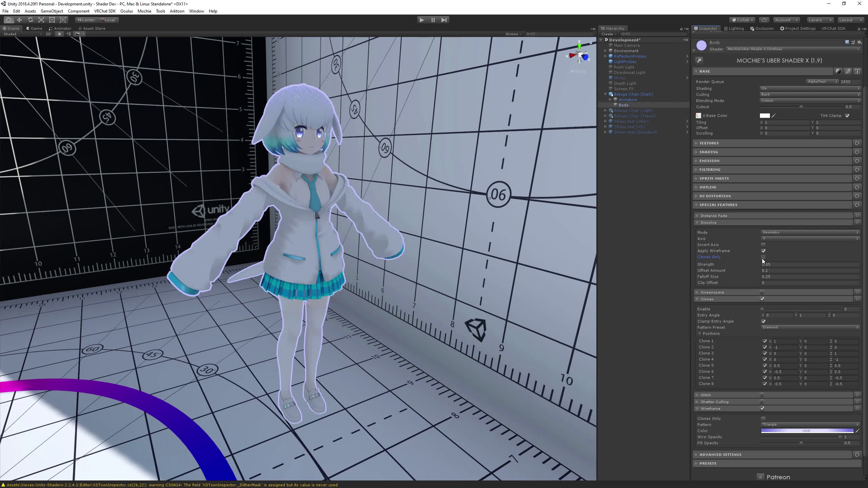Open the Pattern Preset Diamond dropdown
Image resolution: width=868 pixels, height=488 pixels.
pos(810,327)
